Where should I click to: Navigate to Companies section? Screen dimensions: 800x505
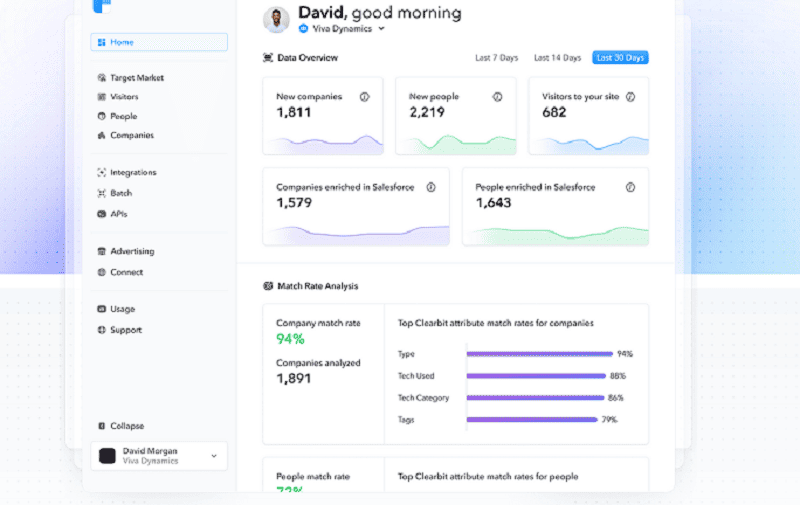[132, 135]
